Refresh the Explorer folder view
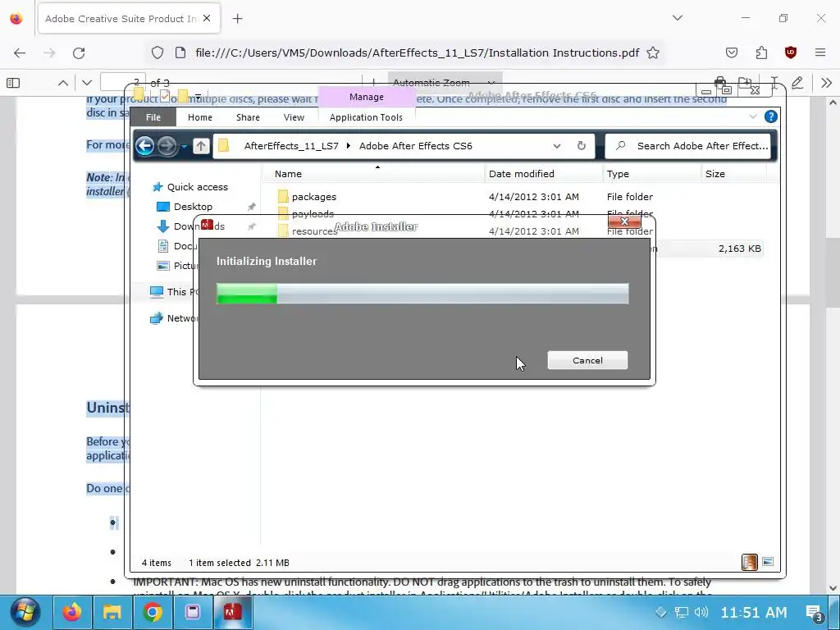 [582, 146]
